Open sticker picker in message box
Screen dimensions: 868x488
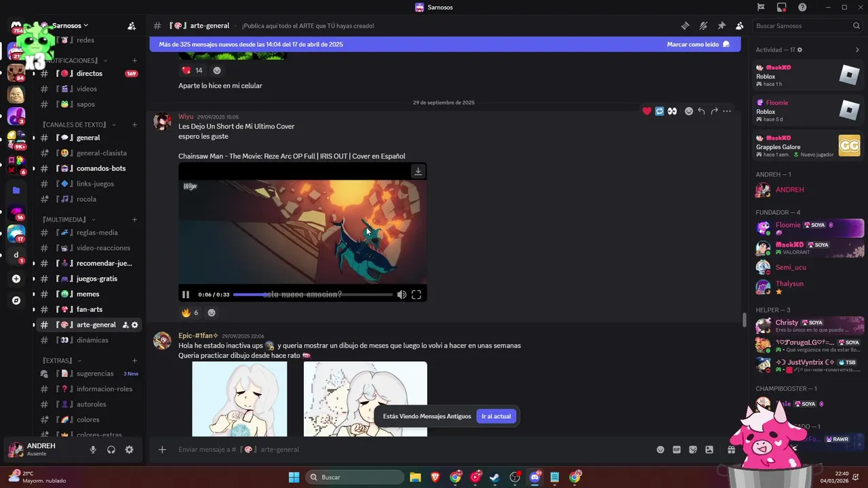[693, 449]
